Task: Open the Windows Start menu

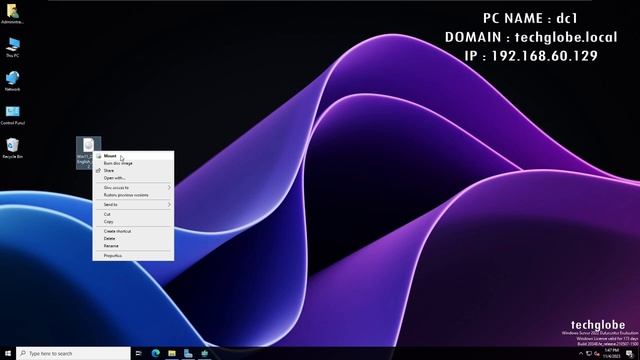Action: tap(8, 353)
